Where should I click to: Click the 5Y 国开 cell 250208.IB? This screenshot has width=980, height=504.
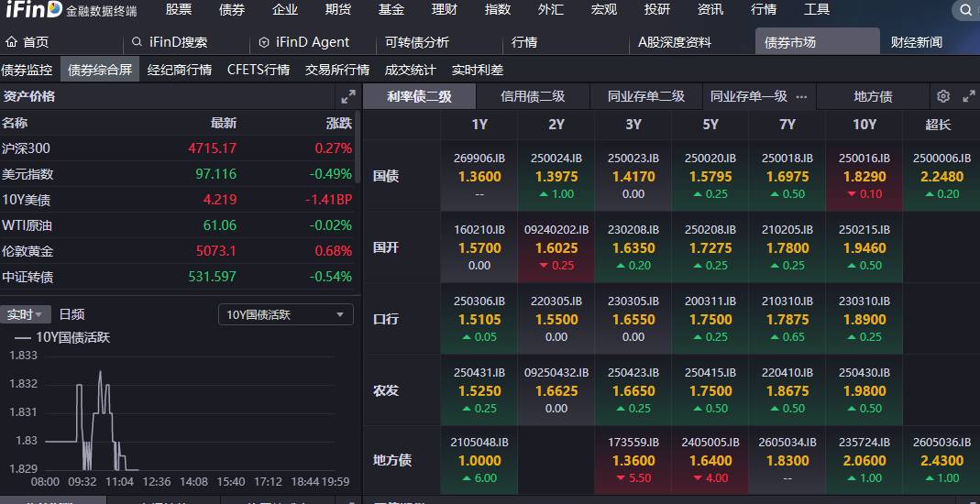coord(710,247)
